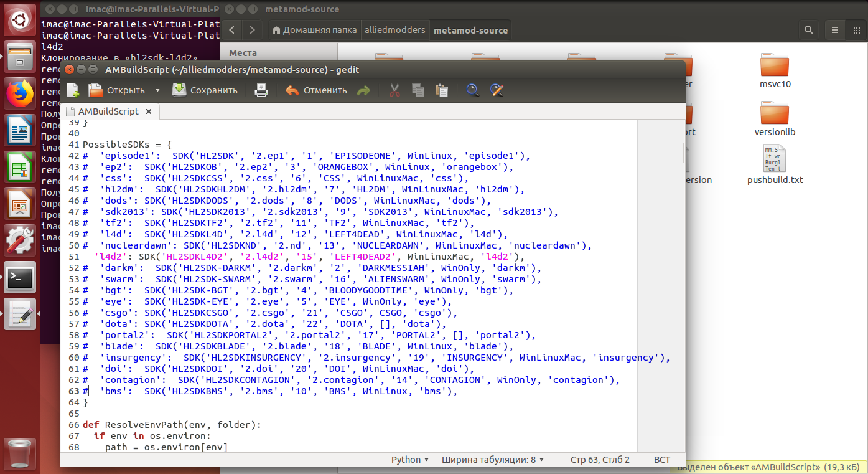The height and width of the screenshot is (474, 868).
Task: Select the versionlib folder in Files
Action: (775, 118)
